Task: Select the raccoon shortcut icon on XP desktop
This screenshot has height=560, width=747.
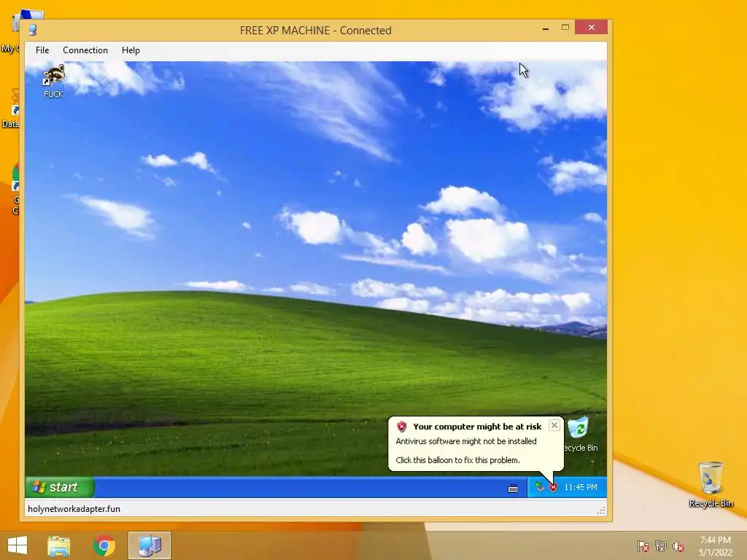Action: [x=53, y=82]
